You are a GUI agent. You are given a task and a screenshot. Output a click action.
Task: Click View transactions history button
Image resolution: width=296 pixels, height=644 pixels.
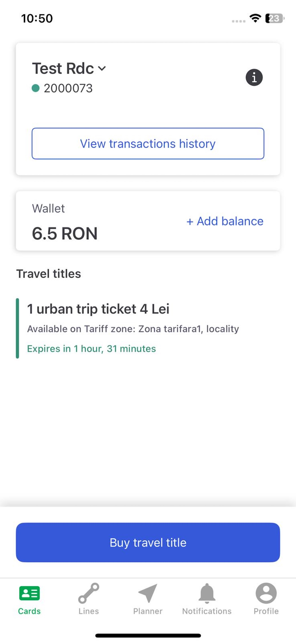pyautogui.click(x=148, y=143)
